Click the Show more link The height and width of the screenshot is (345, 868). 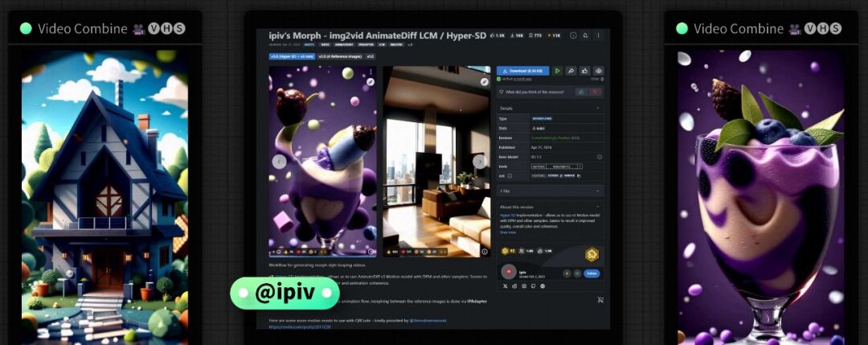point(508,232)
